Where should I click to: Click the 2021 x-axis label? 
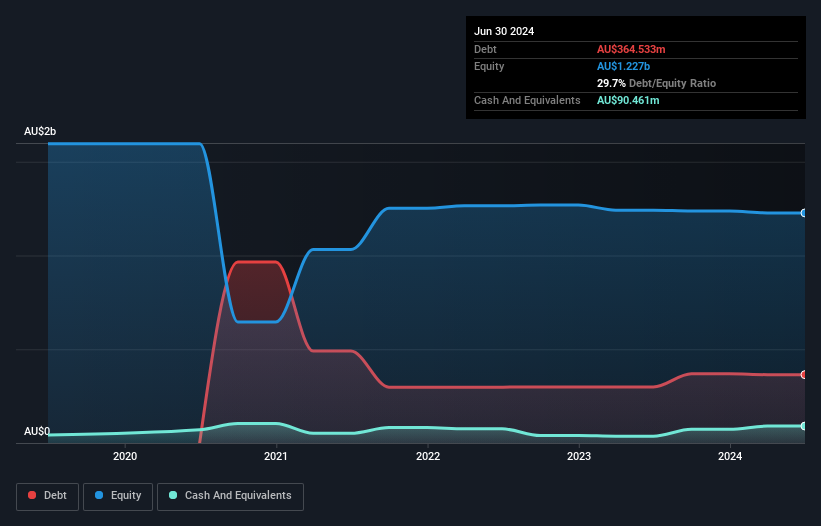pyautogui.click(x=276, y=456)
